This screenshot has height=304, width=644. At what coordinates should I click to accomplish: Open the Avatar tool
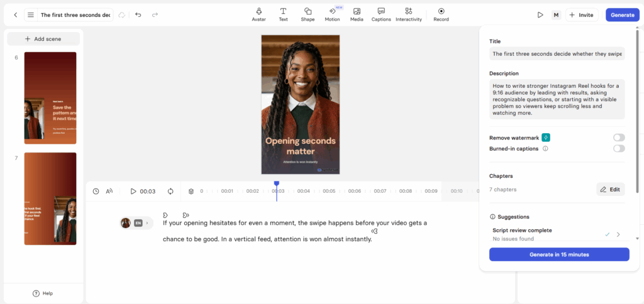click(x=258, y=14)
